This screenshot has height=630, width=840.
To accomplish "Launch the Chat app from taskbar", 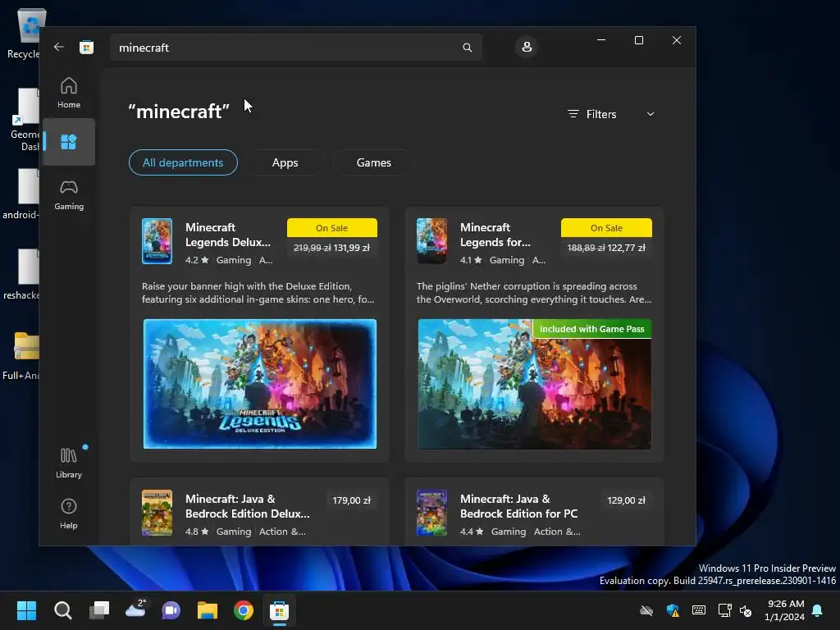I will [171, 610].
